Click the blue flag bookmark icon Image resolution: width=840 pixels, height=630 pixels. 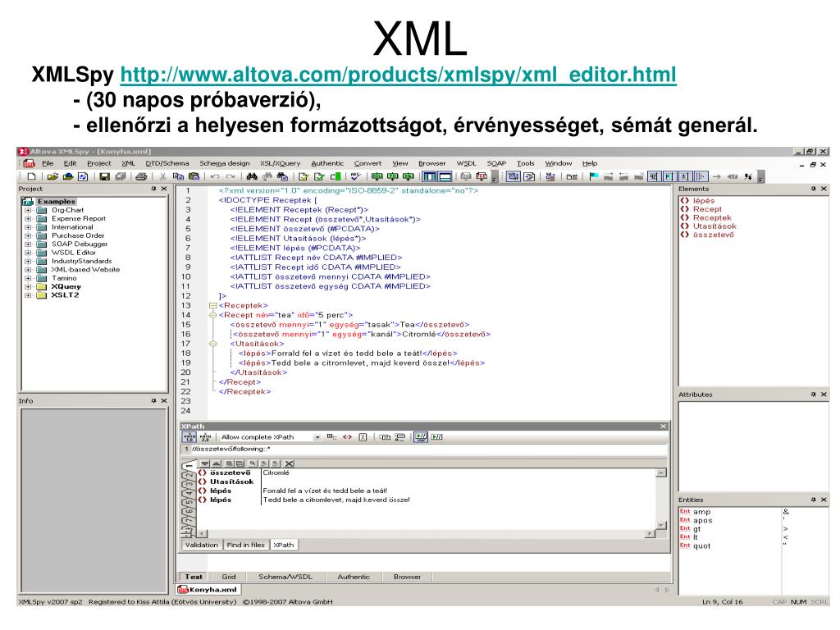[594, 176]
